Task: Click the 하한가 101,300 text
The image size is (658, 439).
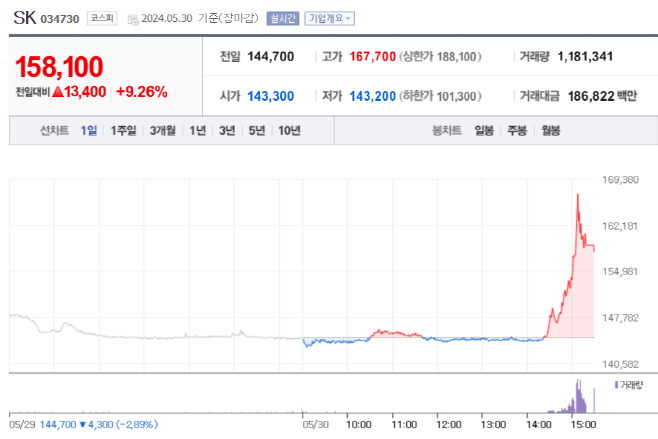Action: click(440, 96)
